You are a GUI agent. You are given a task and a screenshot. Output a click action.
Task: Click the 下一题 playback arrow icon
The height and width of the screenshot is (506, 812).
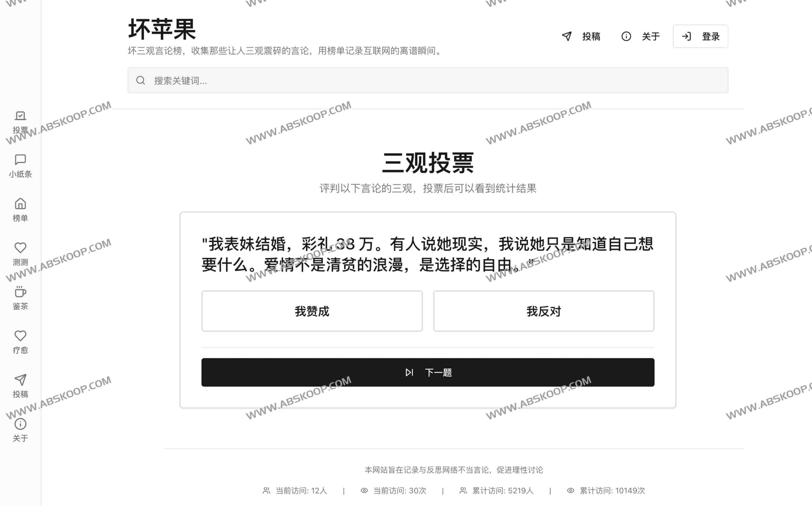tap(409, 372)
